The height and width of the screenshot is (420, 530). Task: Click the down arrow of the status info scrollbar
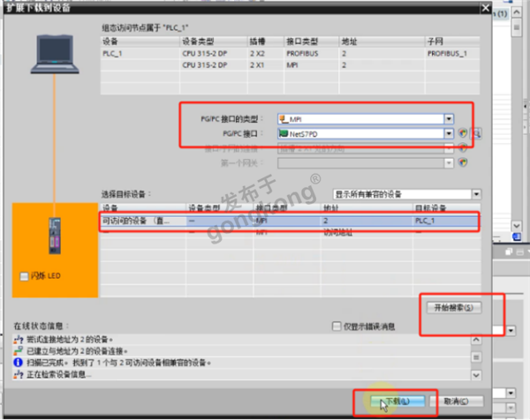pos(476,375)
